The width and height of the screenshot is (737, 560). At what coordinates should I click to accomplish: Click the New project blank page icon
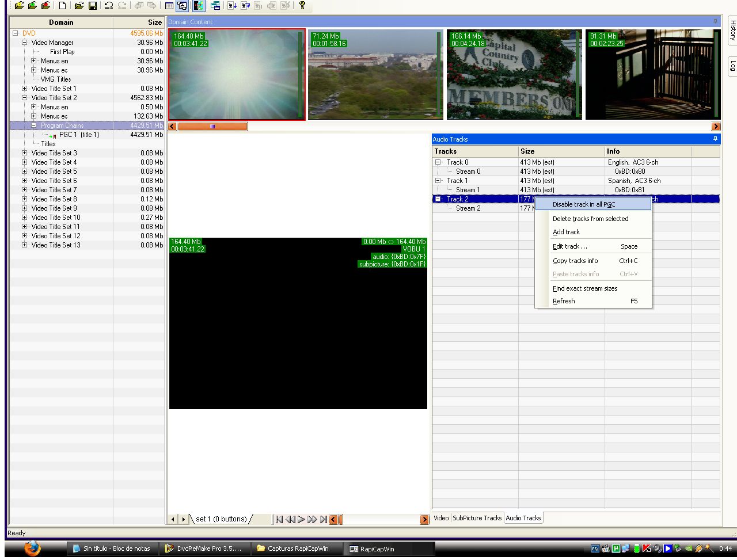pyautogui.click(x=62, y=6)
